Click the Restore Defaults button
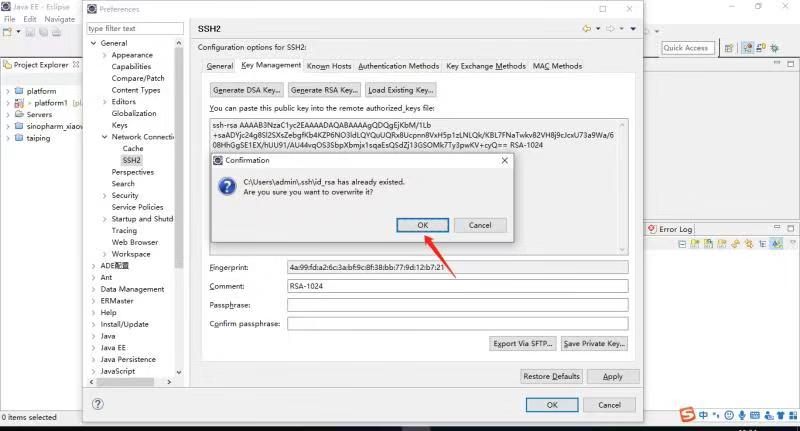This screenshot has width=800, height=431. point(552,376)
